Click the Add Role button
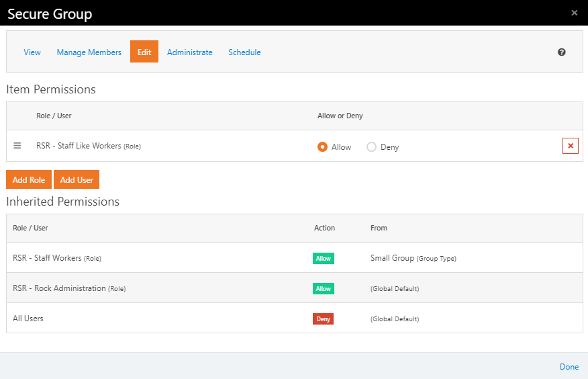 pos(29,179)
